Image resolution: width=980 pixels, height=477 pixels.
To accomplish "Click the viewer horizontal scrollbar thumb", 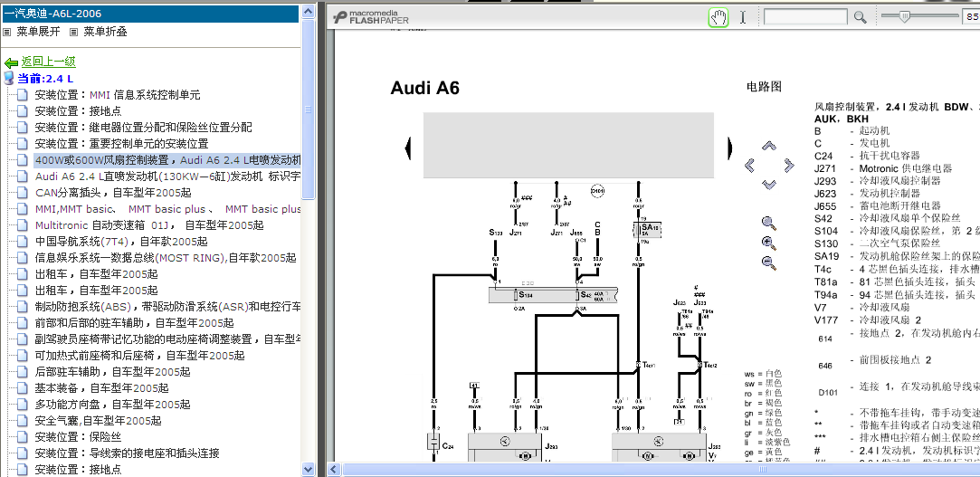I will [x=660, y=469].
